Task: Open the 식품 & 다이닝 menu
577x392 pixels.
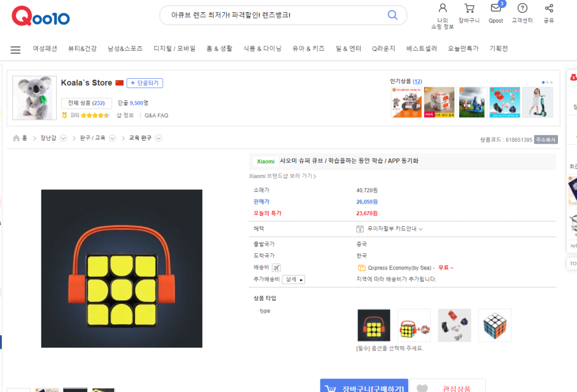Action: pyautogui.click(x=263, y=49)
